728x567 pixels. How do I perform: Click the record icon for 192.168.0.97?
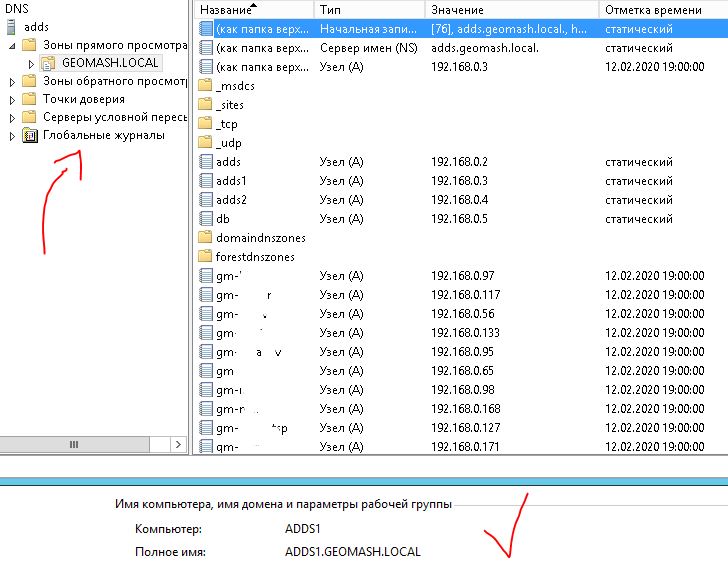tap(206, 276)
